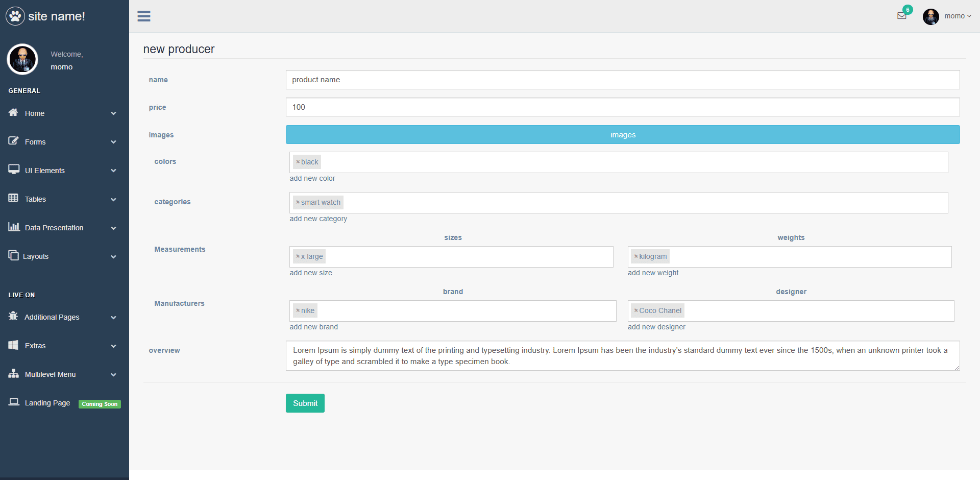Viewport: 980px width, 480px height.
Task: Click the large sidebar profile picture
Action: click(x=22, y=59)
